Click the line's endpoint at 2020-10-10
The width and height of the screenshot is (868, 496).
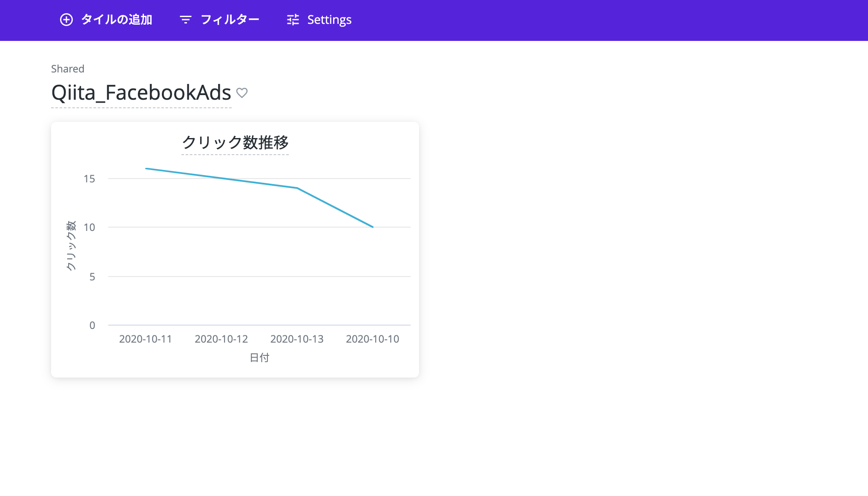tap(373, 227)
